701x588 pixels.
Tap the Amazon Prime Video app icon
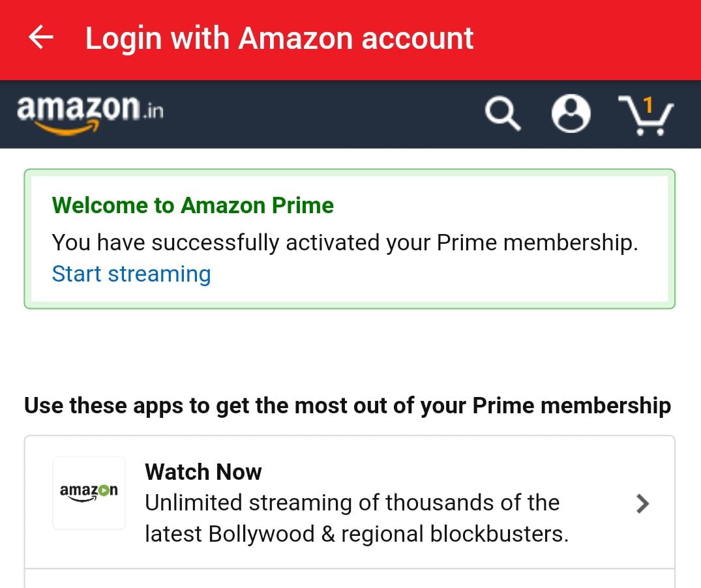[89, 493]
